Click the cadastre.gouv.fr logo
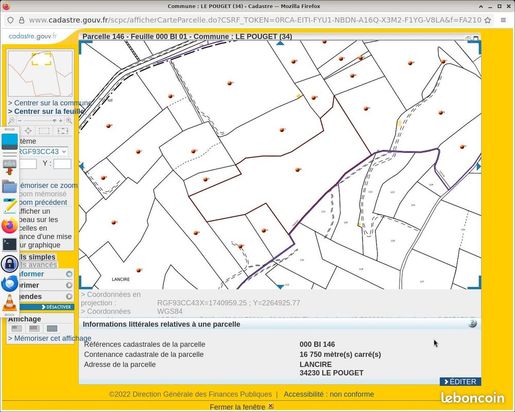Image resolution: width=515 pixels, height=412 pixels. 32,36
